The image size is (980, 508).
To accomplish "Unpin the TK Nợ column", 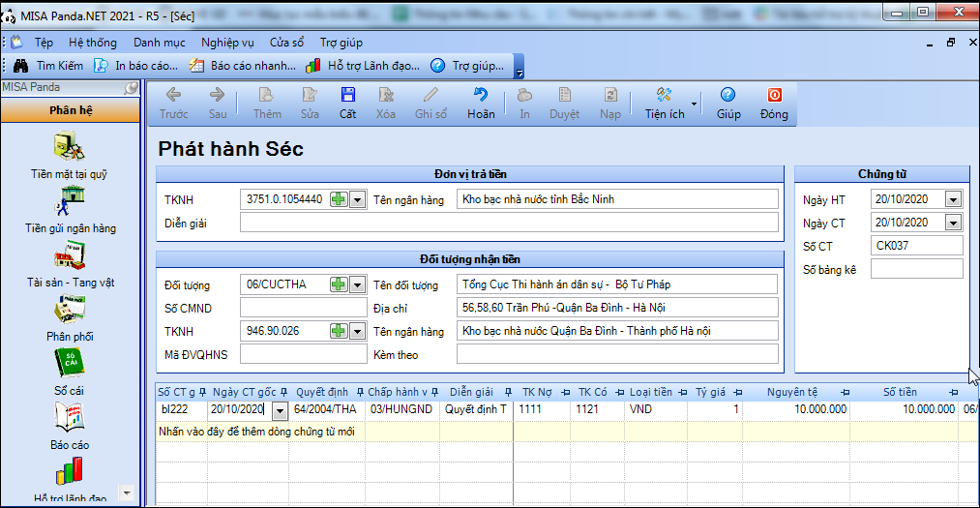I will point(565,393).
